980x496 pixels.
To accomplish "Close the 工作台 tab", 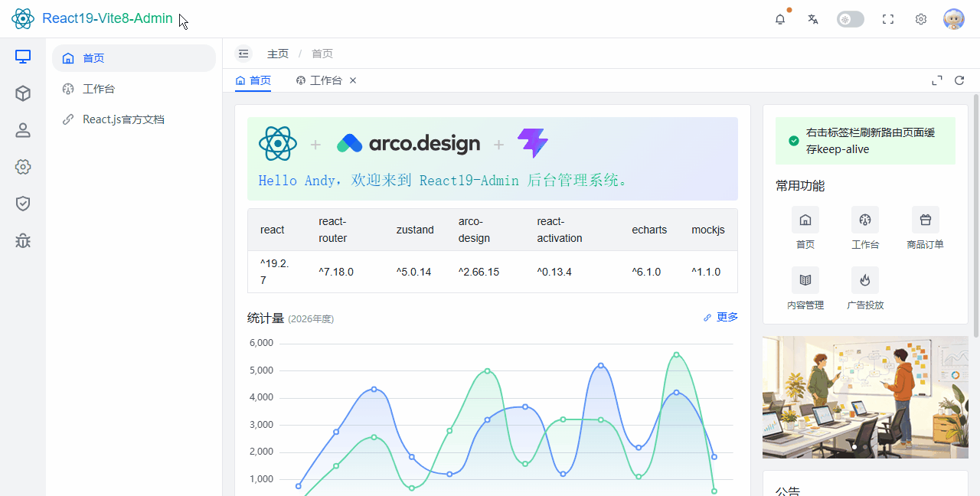I will [353, 80].
